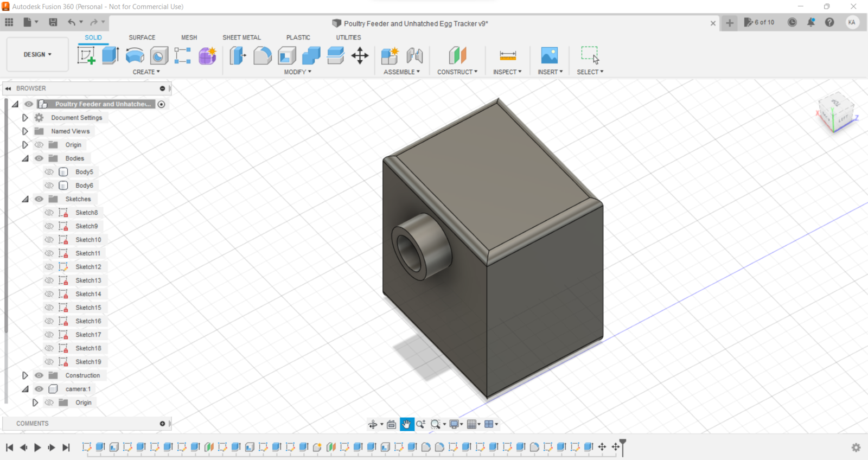Expand the Construction folder
Image resolution: width=868 pixels, height=460 pixels.
coord(25,375)
